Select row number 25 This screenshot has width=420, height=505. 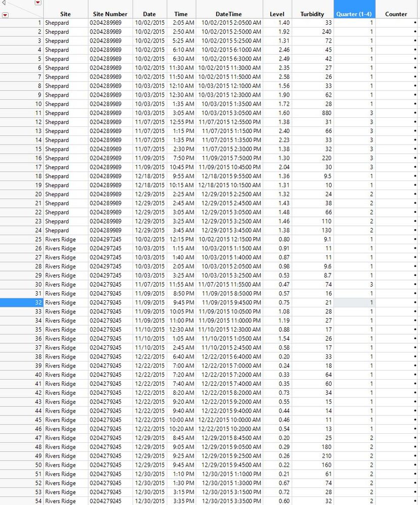pos(22,239)
